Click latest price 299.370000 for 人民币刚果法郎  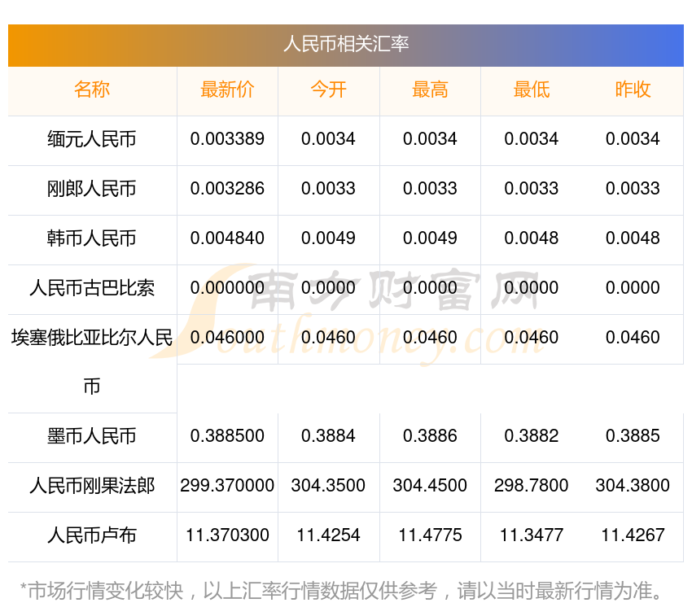[227, 486]
